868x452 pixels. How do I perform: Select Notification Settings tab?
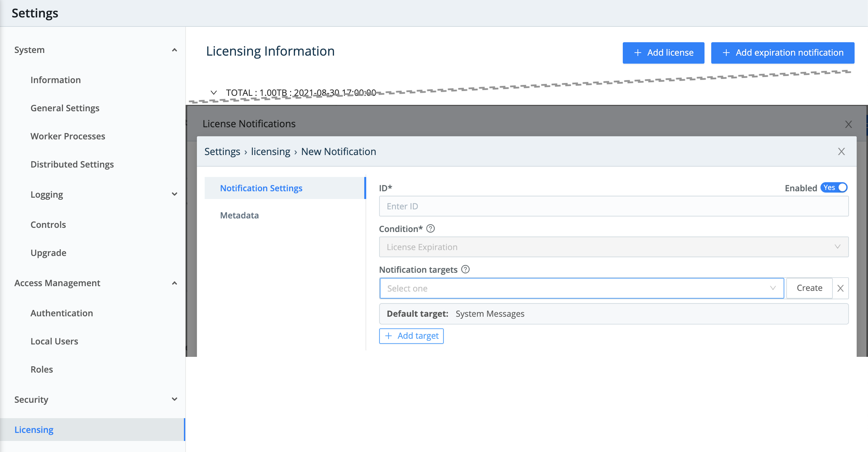(261, 188)
